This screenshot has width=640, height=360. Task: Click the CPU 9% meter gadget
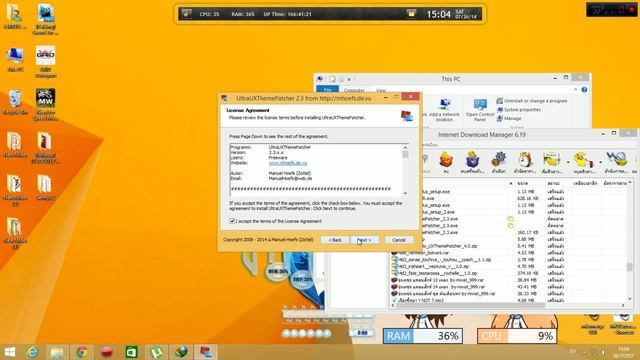[517, 336]
